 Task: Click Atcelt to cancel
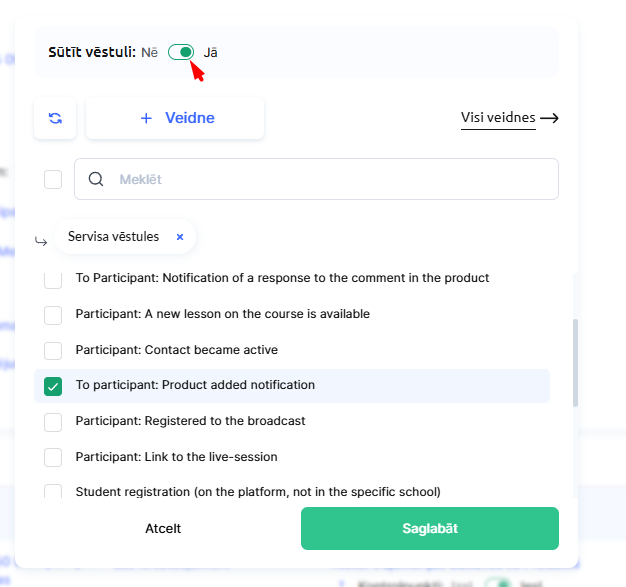pyautogui.click(x=163, y=528)
